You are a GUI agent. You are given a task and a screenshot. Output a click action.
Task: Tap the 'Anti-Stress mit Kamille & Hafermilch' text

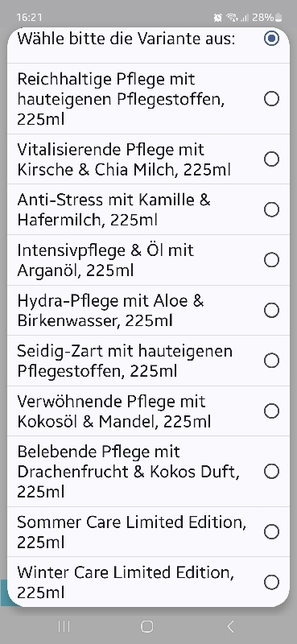[x=113, y=210]
